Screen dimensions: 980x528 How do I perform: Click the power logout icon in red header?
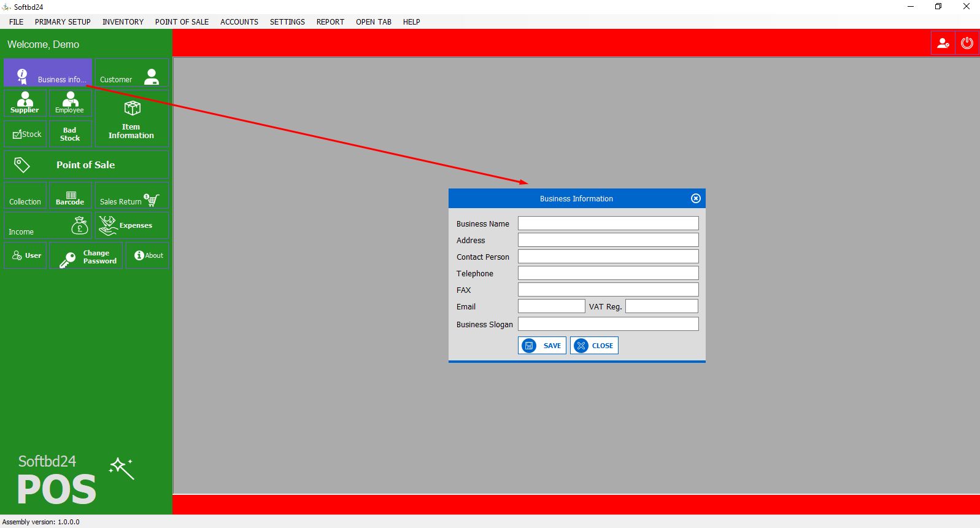[967, 43]
